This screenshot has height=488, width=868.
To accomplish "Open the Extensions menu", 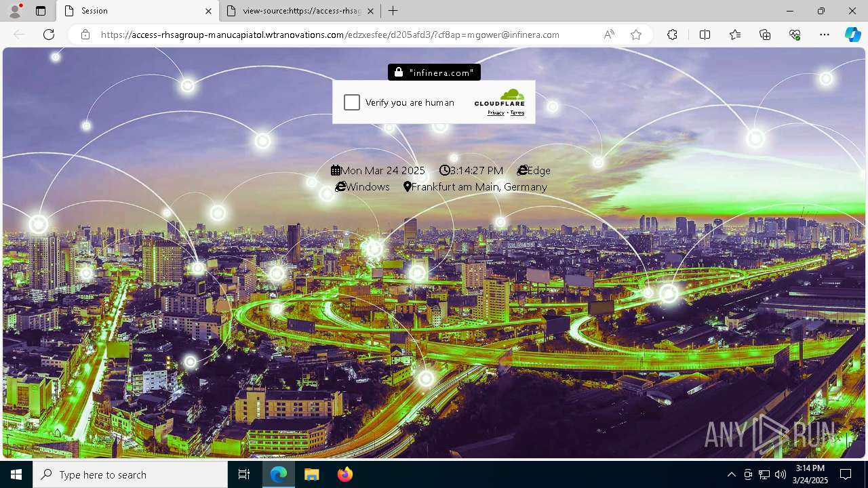I will (x=672, y=35).
